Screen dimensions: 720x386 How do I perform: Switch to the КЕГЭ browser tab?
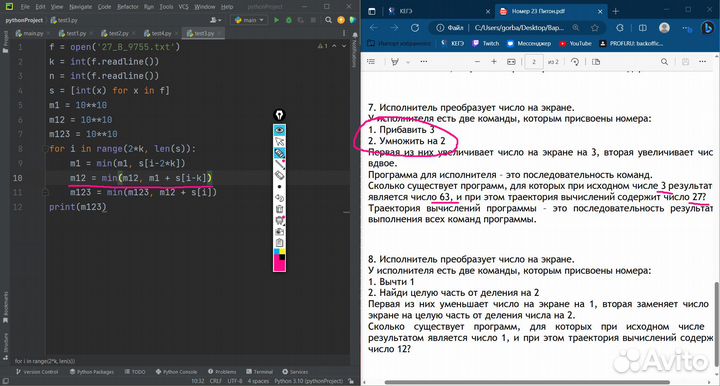[438, 11]
